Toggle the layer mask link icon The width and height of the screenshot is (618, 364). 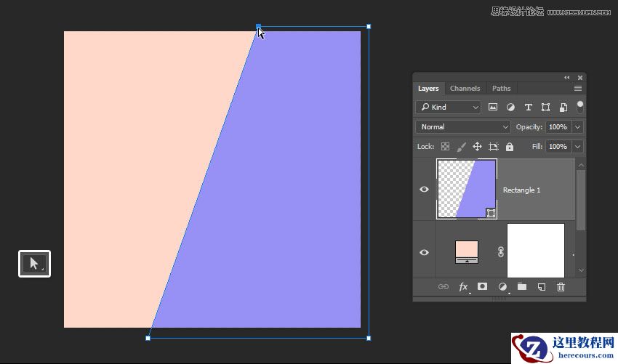tap(500, 251)
